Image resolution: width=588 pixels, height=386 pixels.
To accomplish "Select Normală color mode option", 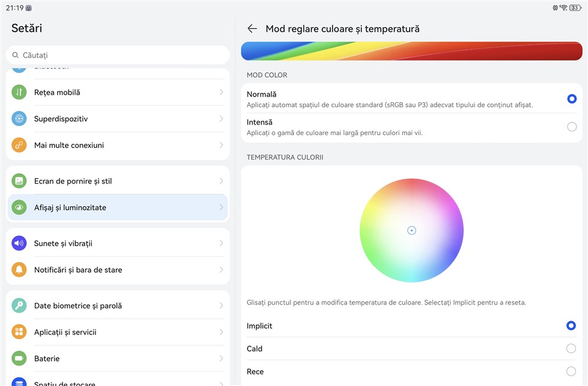I will 571,98.
